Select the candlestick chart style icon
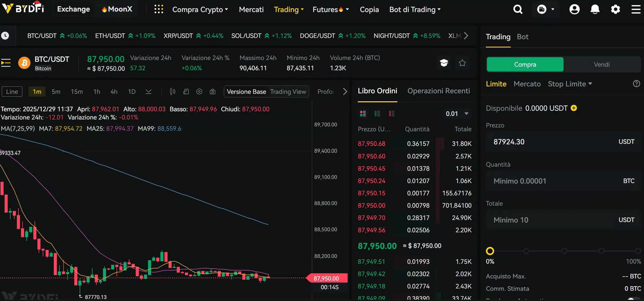Viewport: 644px width, 301px height. [x=172, y=92]
